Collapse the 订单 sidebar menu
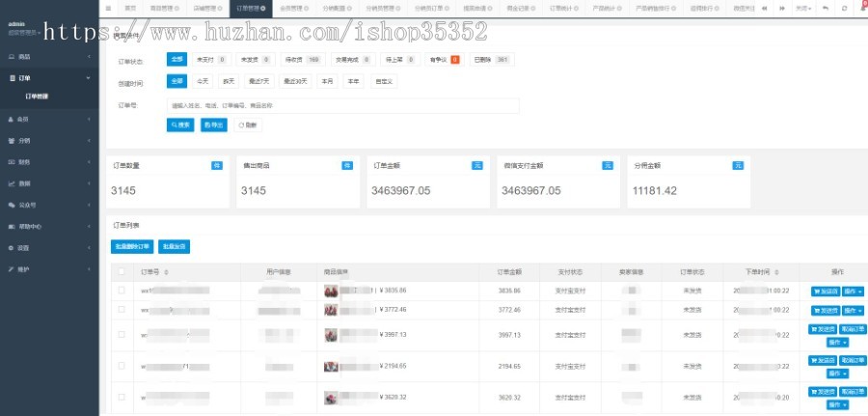 pyautogui.click(x=50, y=78)
